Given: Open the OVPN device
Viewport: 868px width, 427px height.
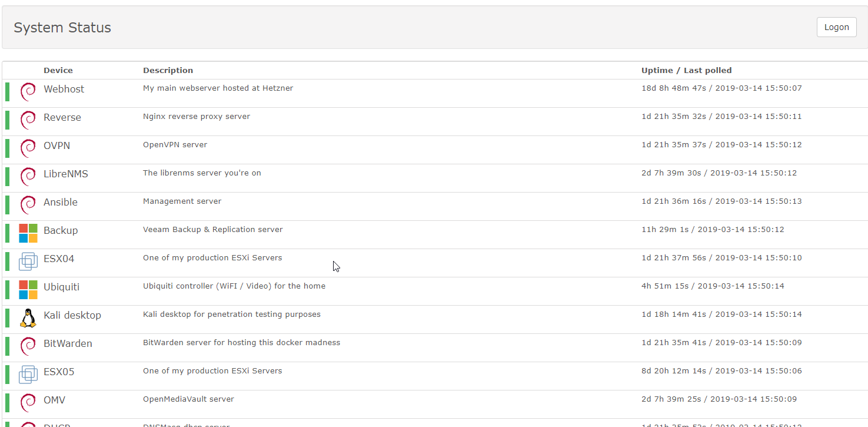Looking at the screenshot, I should point(56,145).
